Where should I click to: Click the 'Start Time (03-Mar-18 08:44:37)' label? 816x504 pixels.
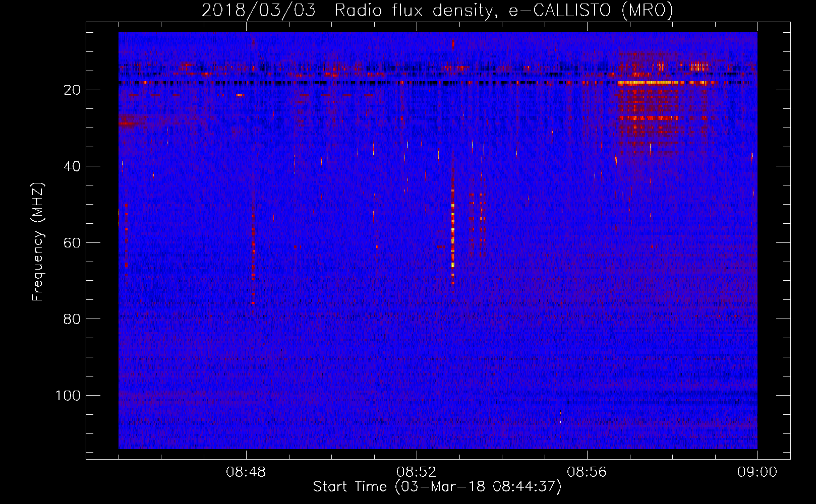point(437,487)
